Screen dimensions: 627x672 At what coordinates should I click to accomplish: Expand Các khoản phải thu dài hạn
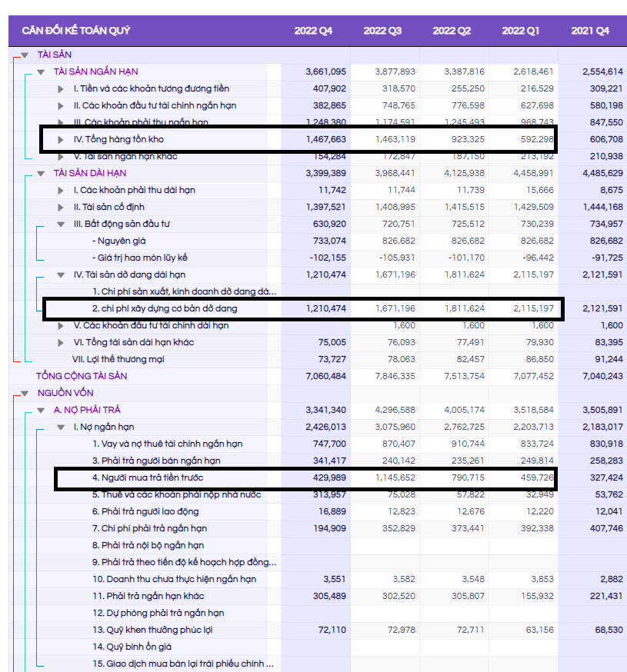(61, 191)
